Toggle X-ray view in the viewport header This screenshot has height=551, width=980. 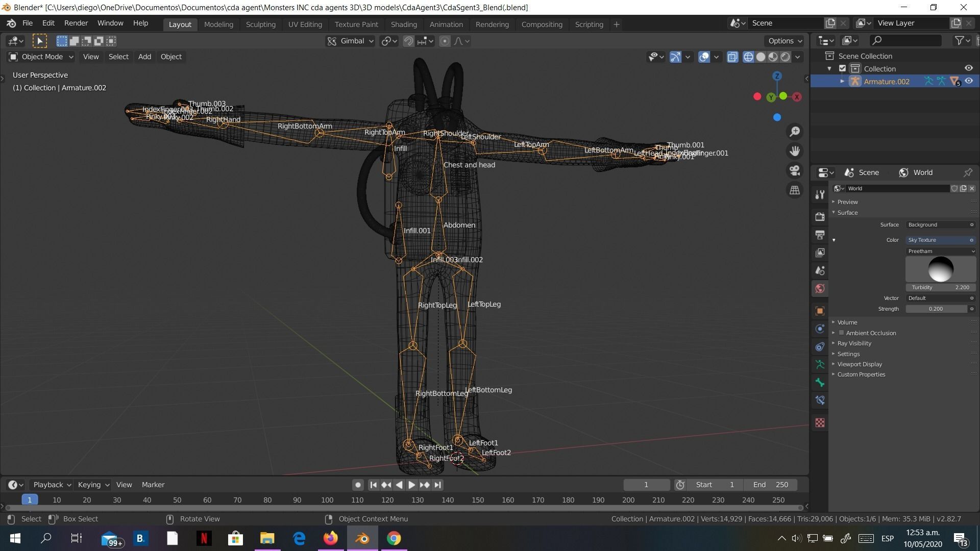732,57
